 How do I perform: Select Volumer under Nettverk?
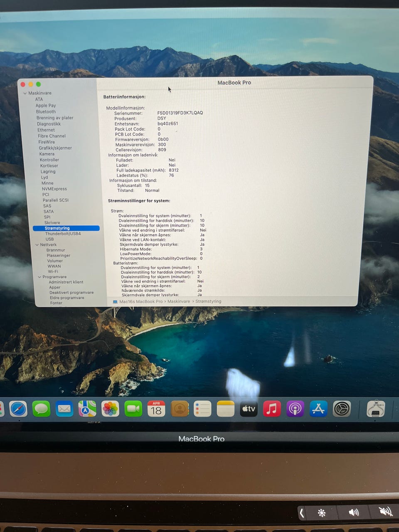point(55,261)
